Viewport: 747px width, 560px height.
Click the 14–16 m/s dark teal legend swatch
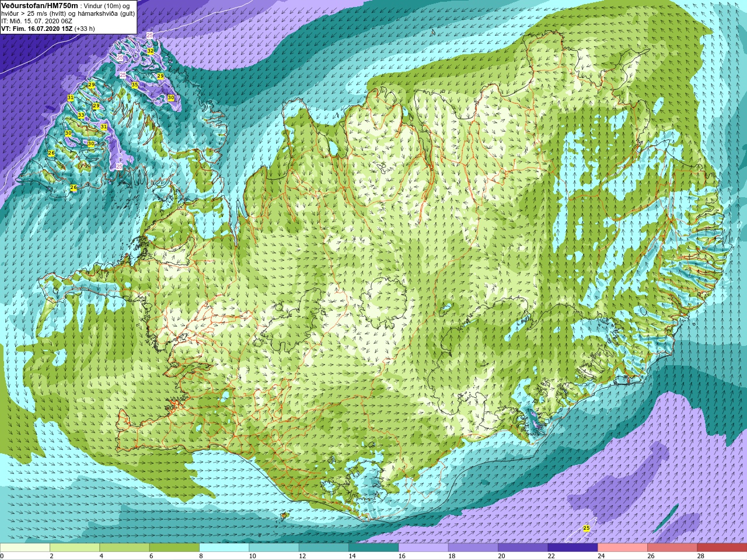(x=374, y=548)
